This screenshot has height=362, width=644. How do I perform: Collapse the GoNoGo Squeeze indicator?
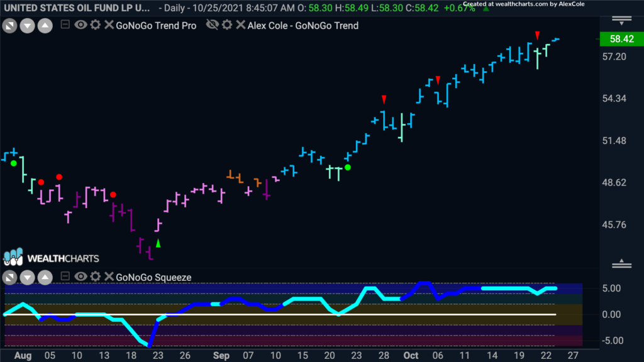[x=65, y=277]
